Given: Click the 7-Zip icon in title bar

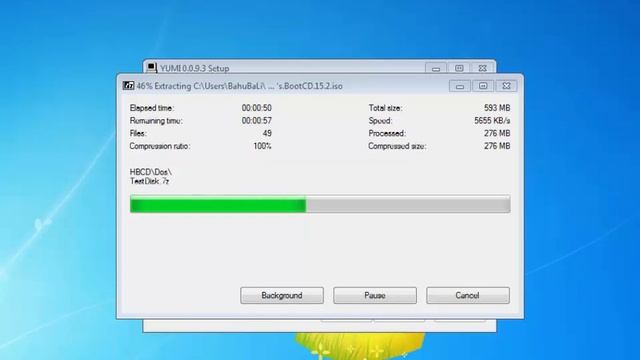Looking at the screenshot, I should pyautogui.click(x=128, y=86).
